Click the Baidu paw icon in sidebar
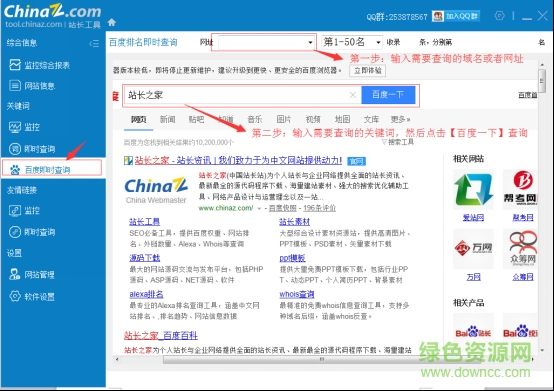The height and width of the screenshot is (391, 554). (15, 170)
